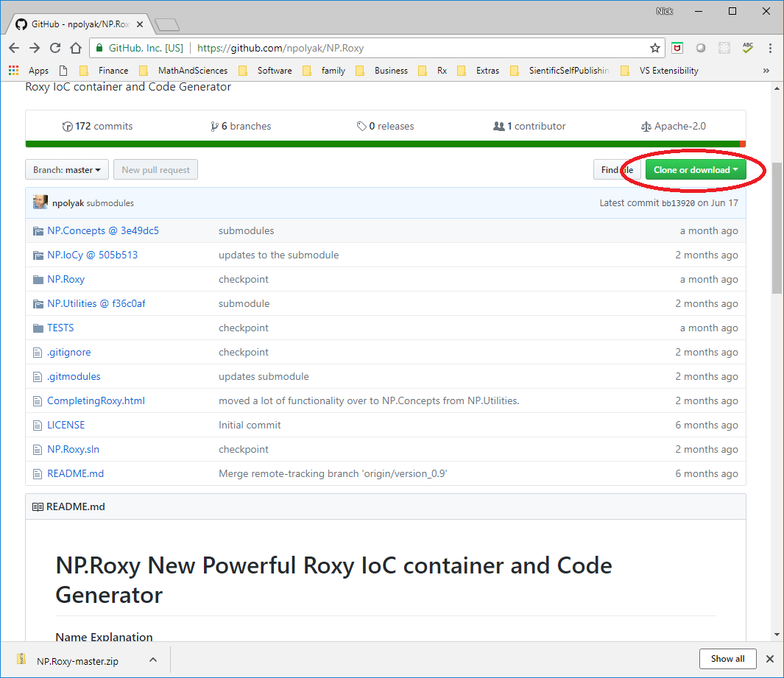Click the Nick profile button
Viewport: 784px width, 678px height.
tap(665, 11)
